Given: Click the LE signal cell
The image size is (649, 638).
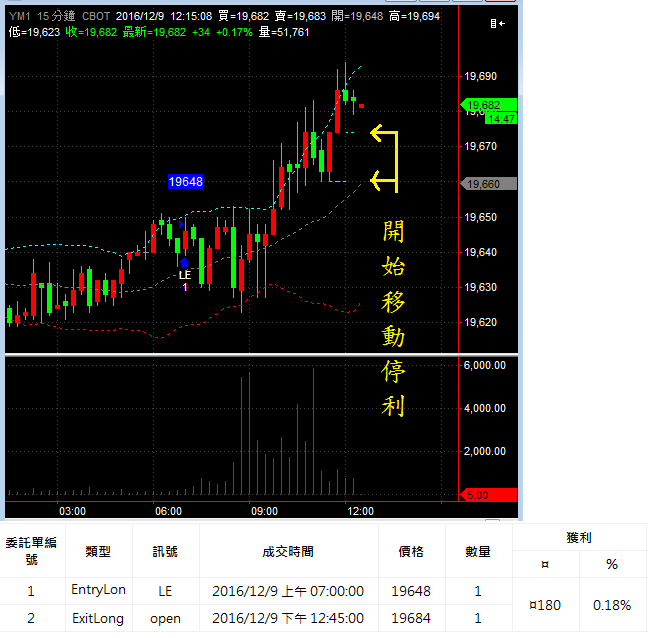Looking at the screenshot, I should (165, 591).
